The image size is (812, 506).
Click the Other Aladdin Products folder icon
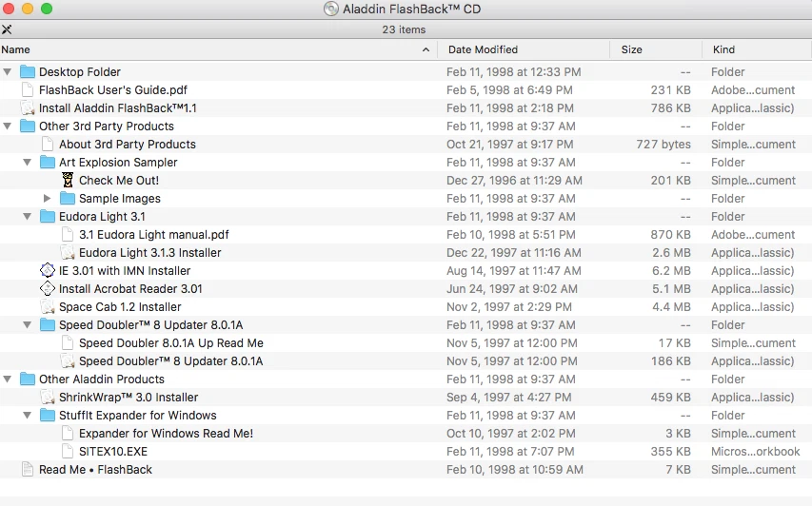tap(28, 379)
